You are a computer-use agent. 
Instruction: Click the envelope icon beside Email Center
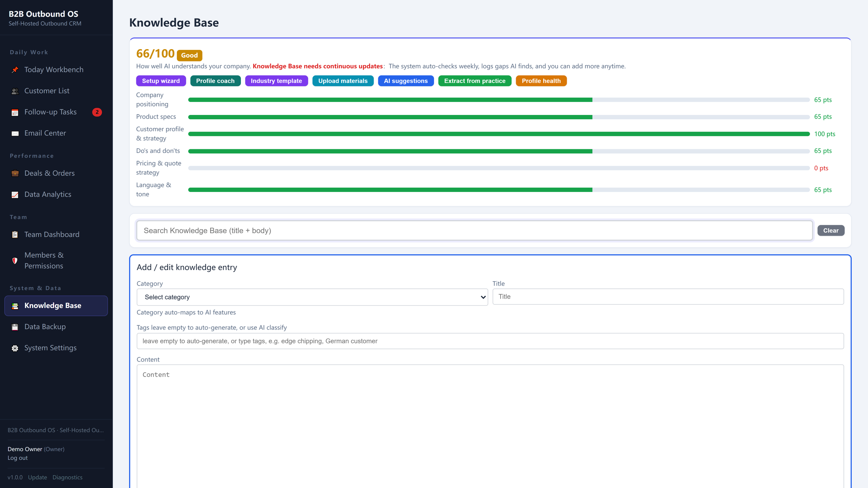click(15, 133)
